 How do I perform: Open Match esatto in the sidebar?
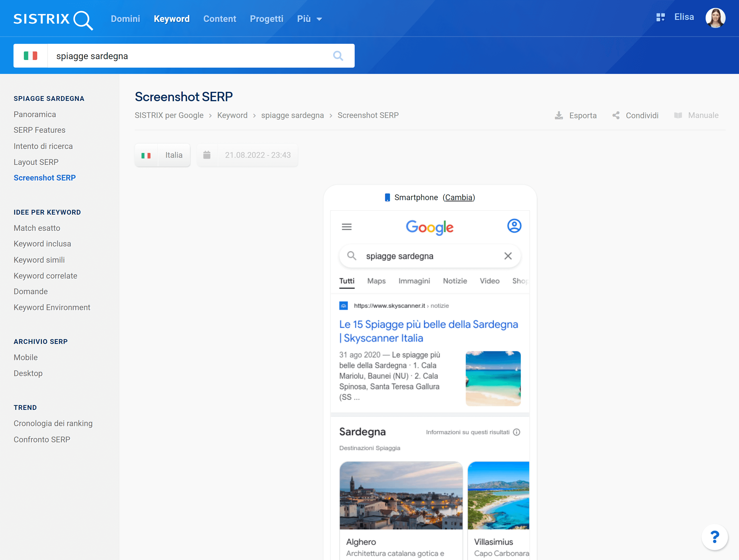pyautogui.click(x=37, y=228)
